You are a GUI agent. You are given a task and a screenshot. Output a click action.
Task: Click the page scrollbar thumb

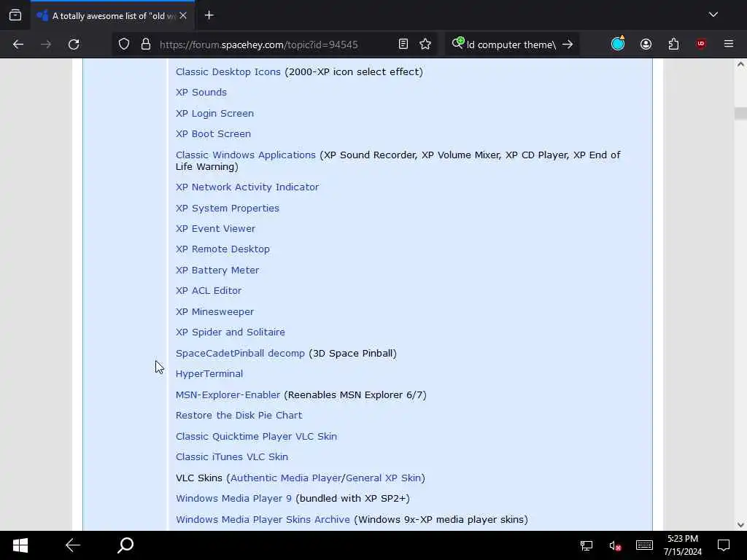pos(740,113)
